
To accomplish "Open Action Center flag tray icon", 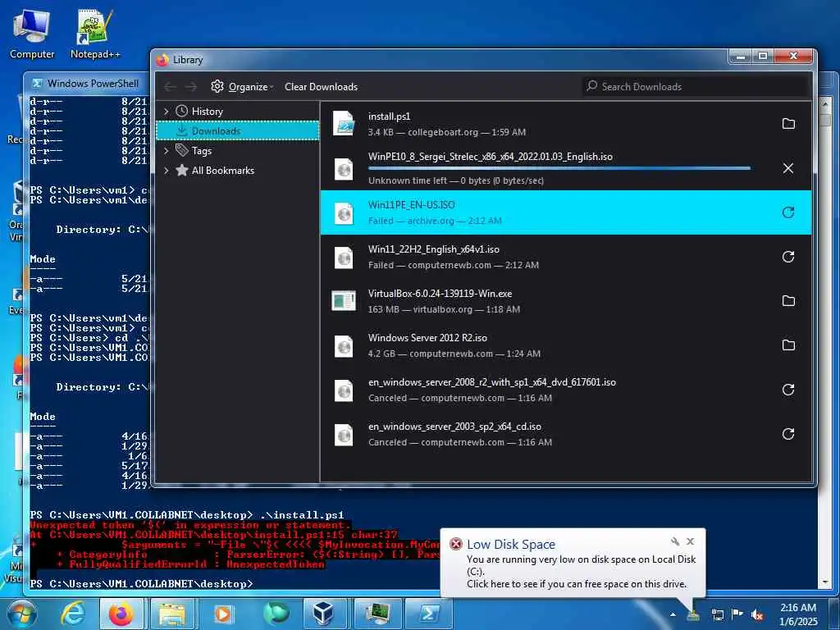I will [x=737, y=615].
